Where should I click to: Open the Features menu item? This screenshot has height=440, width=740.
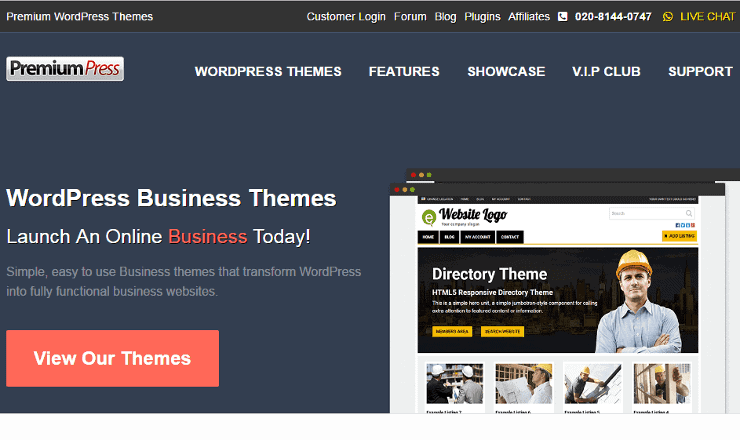click(404, 71)
